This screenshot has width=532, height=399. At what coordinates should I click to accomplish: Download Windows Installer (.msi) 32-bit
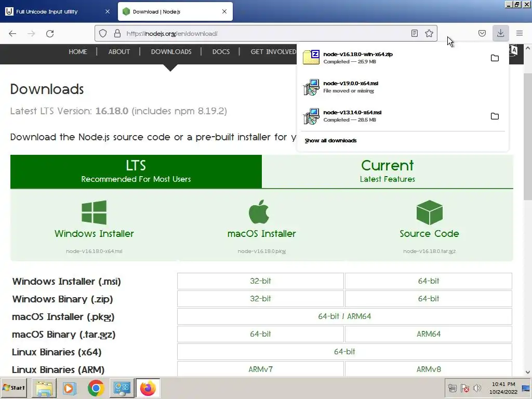260,281
